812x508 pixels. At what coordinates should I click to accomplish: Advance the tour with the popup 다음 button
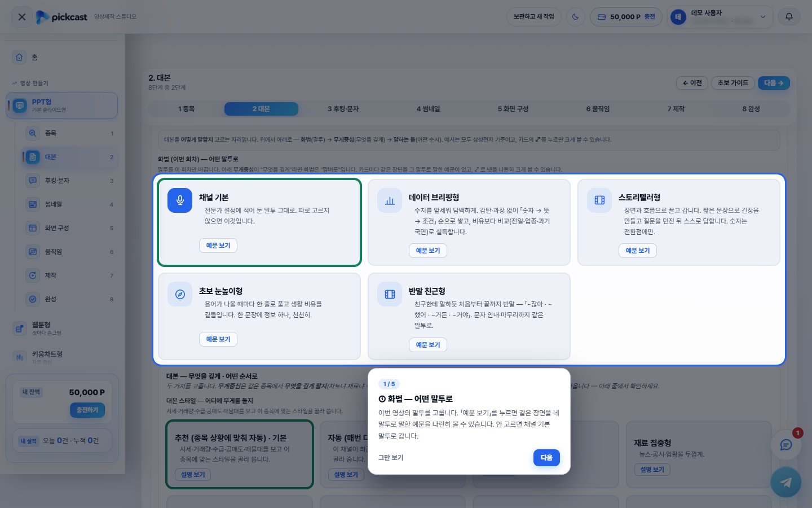point(546,458)
